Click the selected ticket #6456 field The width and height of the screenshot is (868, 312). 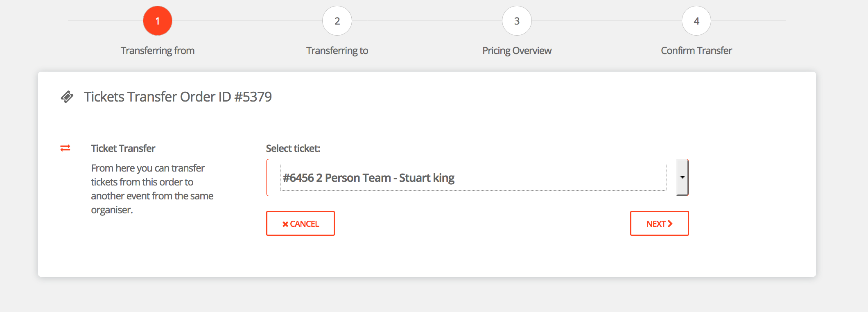pyautogui.click(x=473, y=178)
